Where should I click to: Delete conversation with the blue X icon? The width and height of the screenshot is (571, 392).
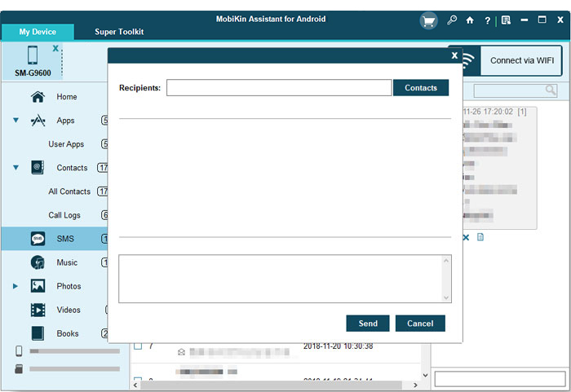tap(466, 237)
